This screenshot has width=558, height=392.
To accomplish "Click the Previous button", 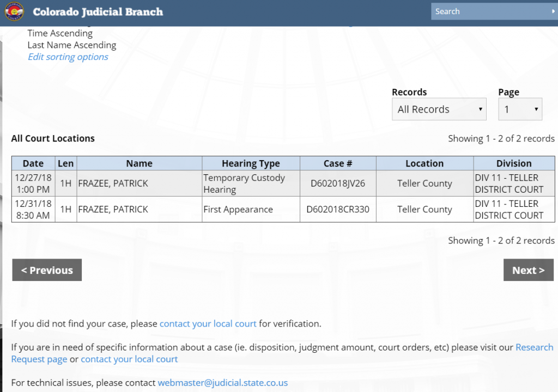I will (47, 270).
